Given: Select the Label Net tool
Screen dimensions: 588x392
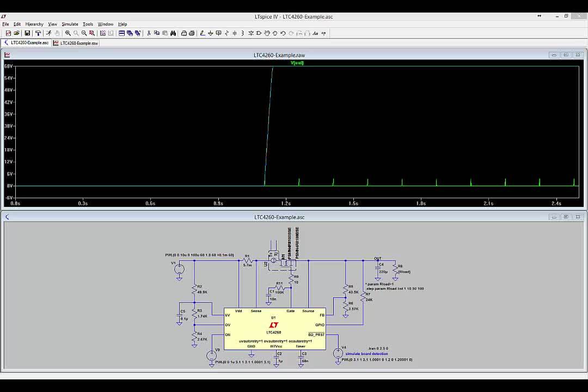Looking at the screenshot, I should point(218,33).
